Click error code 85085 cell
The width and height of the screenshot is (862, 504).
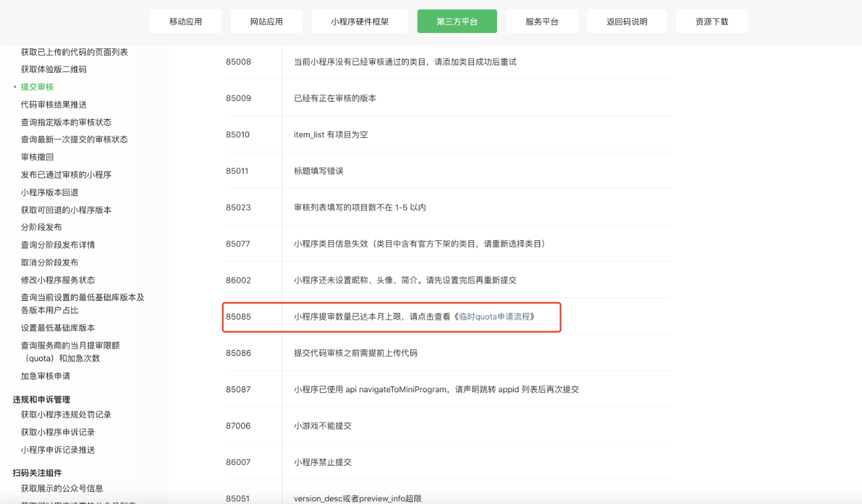(x=238, y=316)
